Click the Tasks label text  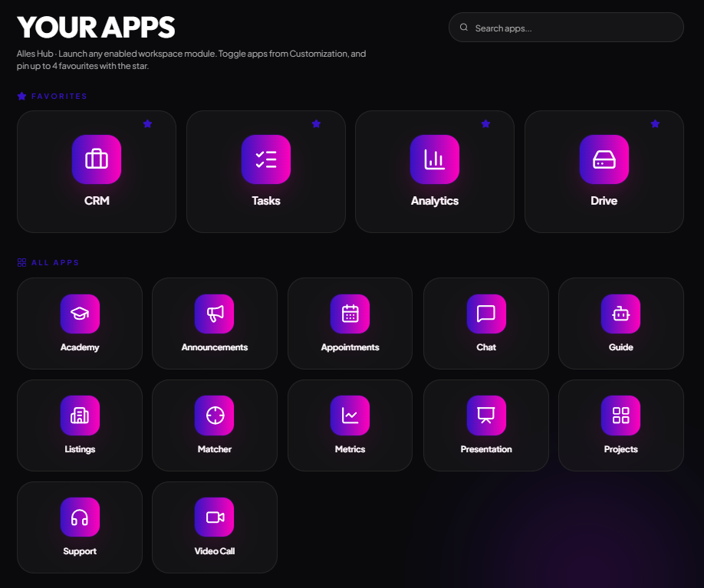tap(266, 201)
